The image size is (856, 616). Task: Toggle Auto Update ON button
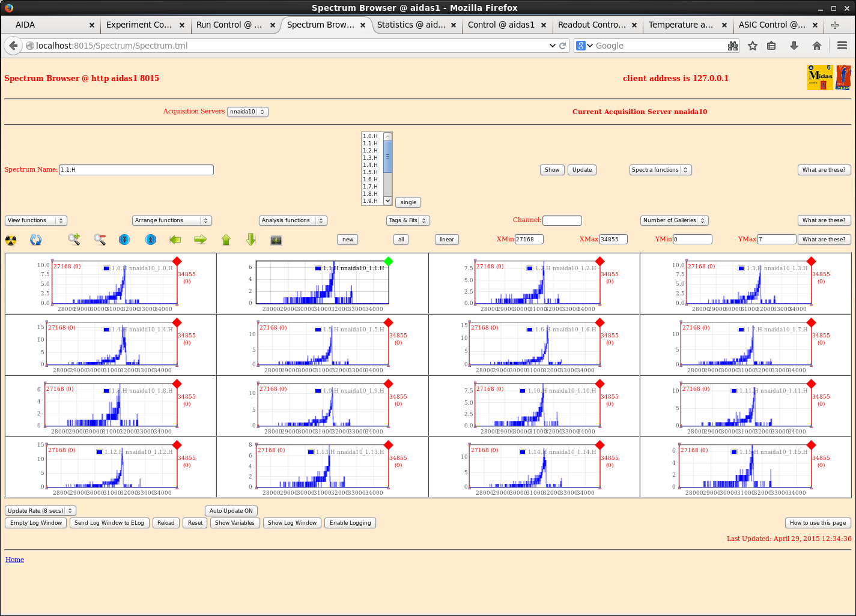coord(231,511)
